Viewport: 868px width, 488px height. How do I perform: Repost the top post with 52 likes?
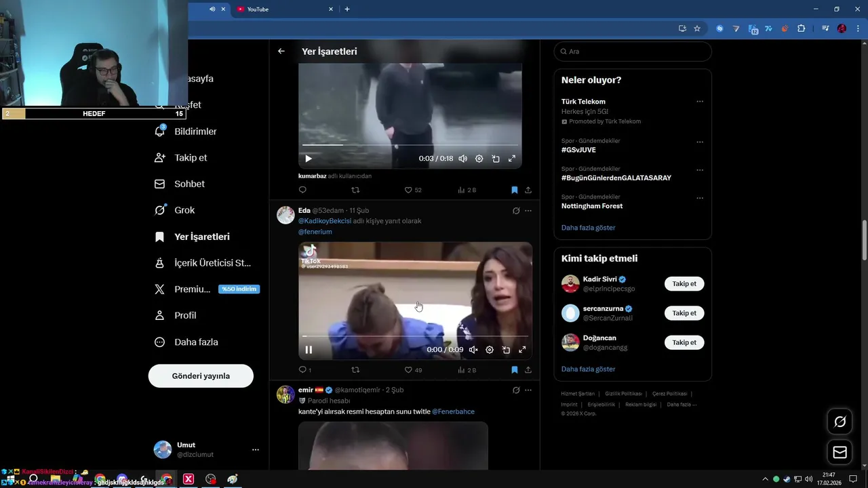pyautogui.click(x=355, y=190)
